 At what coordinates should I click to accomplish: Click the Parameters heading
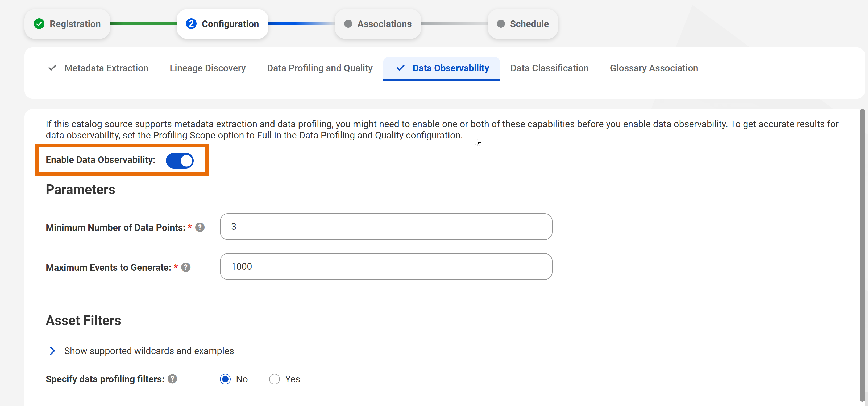click(80, 190)
